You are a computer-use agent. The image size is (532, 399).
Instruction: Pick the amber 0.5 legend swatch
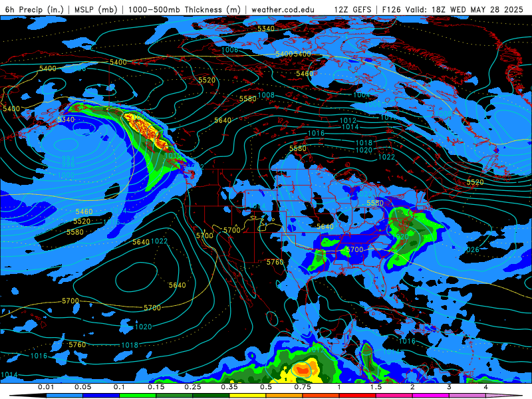[x=285, y=396]
